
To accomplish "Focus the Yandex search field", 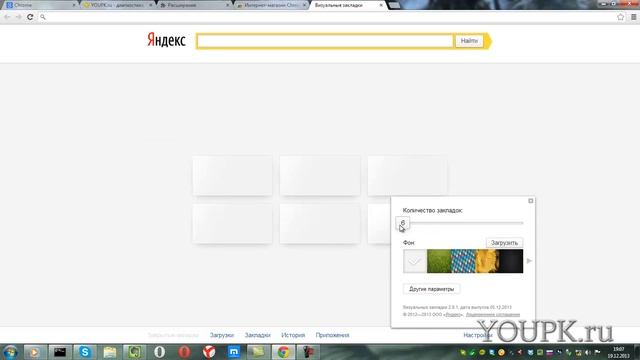I will 325,41.
